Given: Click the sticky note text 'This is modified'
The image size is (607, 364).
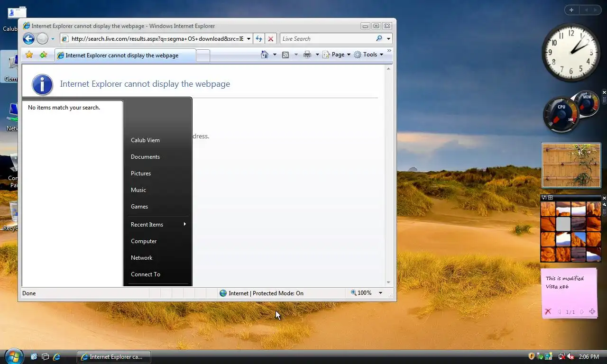Looking at the screenshot, I should point(564,278).
